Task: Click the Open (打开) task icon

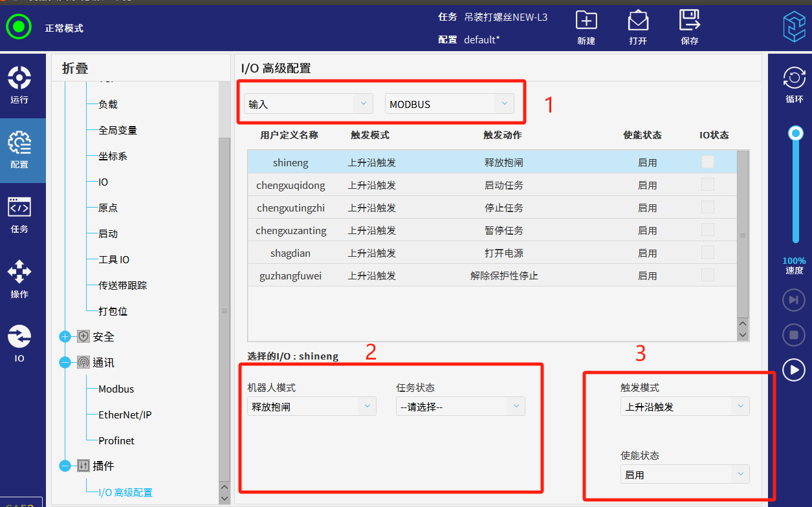Action: click(x=638, y=21)
